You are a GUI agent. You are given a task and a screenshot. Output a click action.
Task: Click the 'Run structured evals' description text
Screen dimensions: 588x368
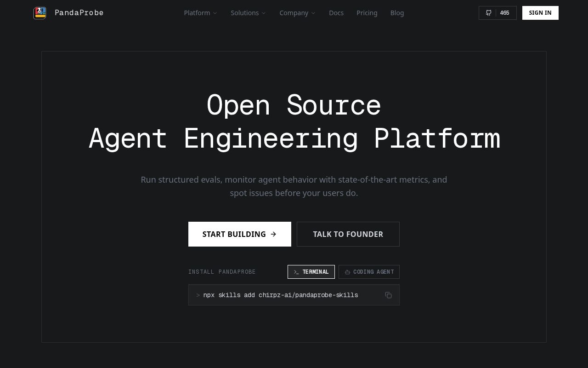[x=294, y=186]
